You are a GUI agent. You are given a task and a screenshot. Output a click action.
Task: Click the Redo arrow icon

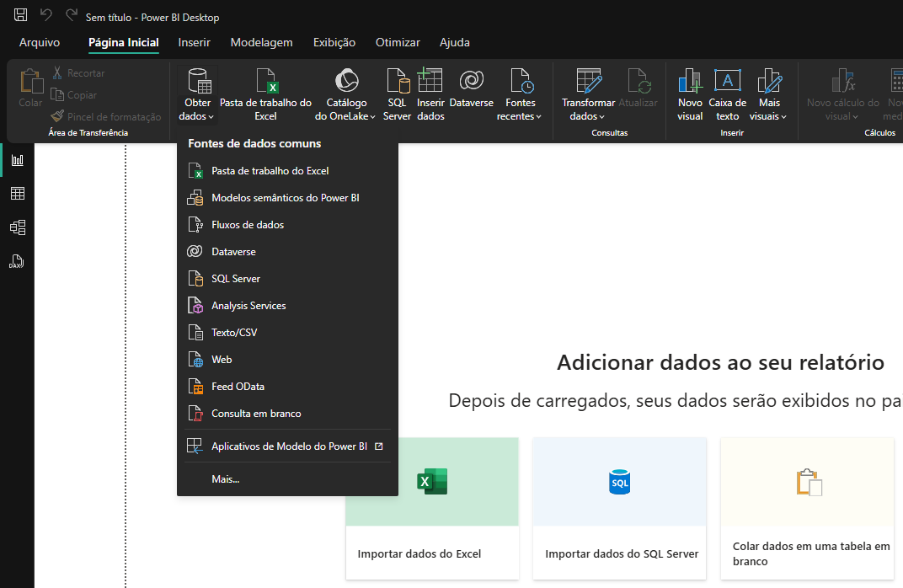tap(72, 15)
